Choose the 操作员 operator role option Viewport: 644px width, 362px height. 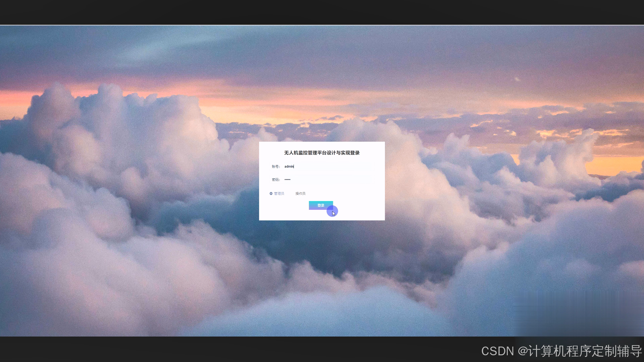(x=300, y=193)
